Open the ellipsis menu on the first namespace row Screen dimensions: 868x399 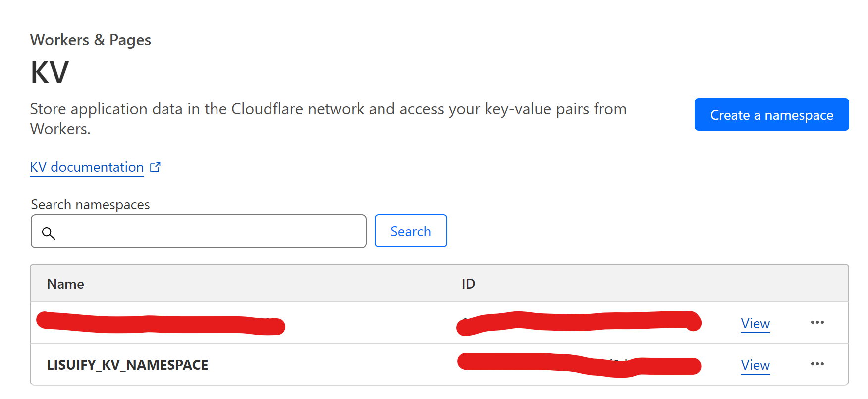[x=817, y=322]
